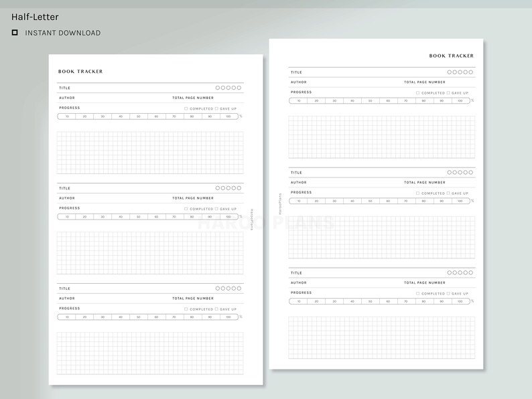The width and height of the screenshot is (532, 399).
Task: Check 'Gave Up' in right page's first book entry
Action: (448, 93)
